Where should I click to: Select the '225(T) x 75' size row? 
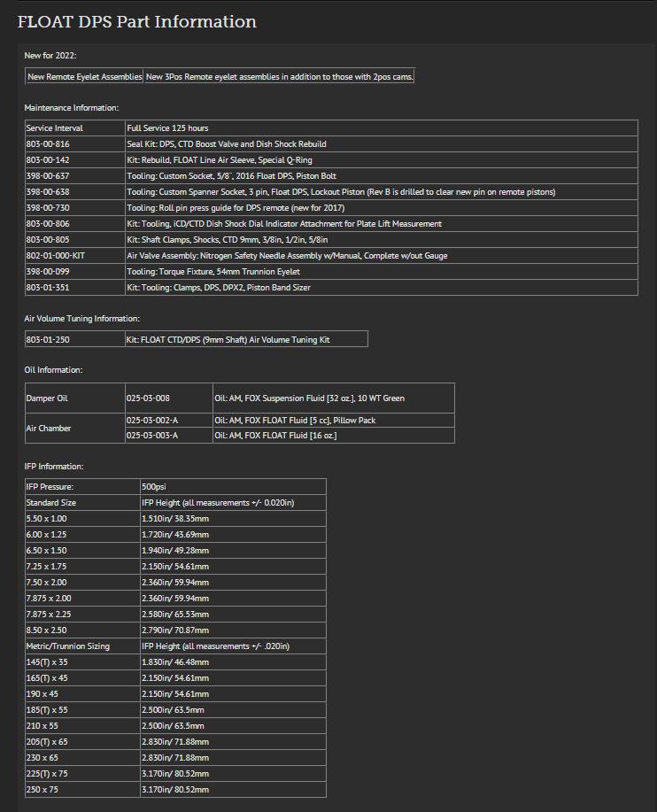(x=176, y=774)
